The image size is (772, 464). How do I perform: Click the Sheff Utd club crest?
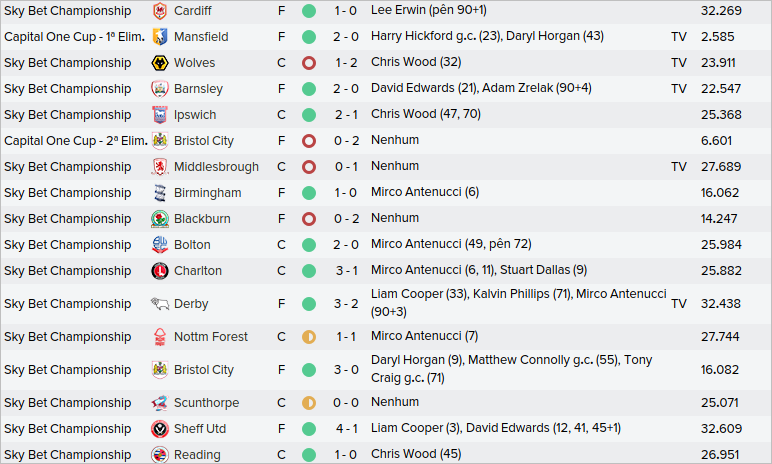pyautogui.click(x=159, y=429)
